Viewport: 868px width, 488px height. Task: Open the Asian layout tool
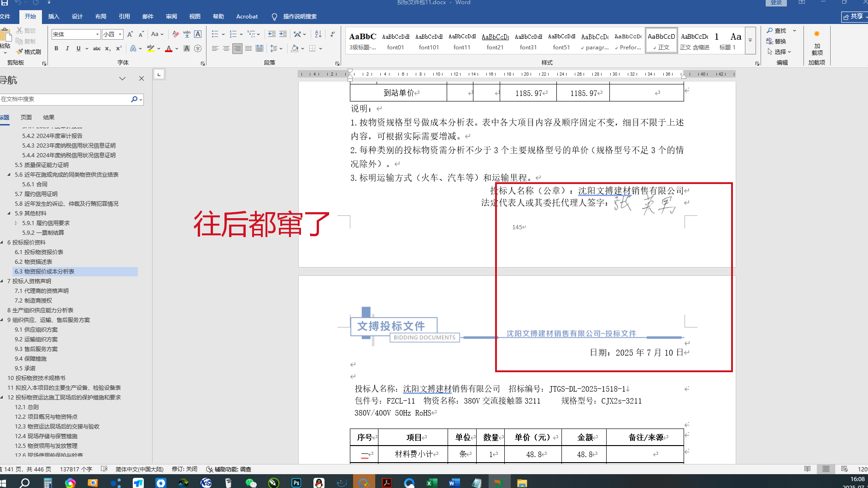(x=297, y=34)
